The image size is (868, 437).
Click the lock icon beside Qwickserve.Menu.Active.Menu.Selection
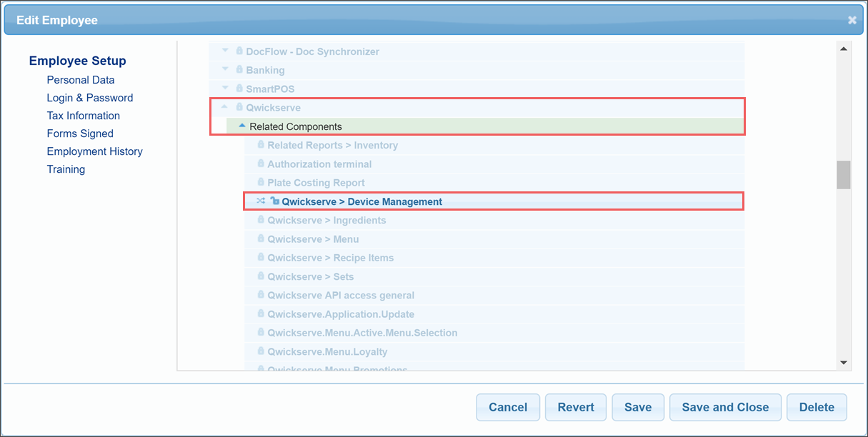(x=261, y=333)
